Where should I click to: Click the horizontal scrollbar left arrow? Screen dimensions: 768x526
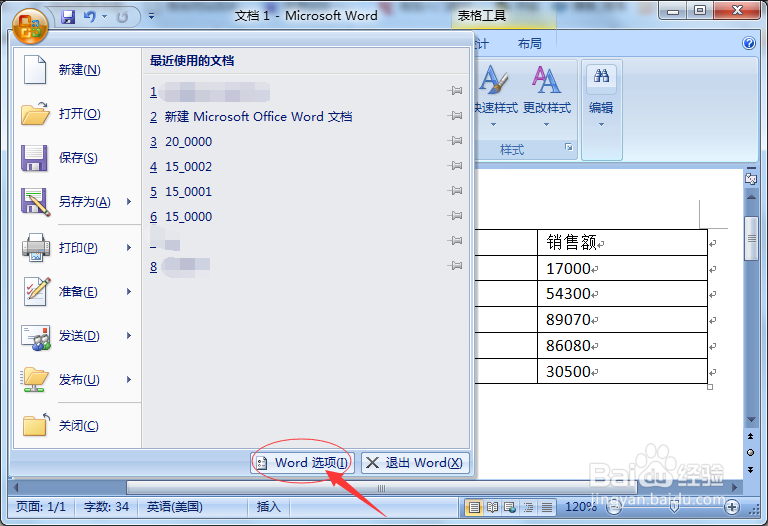(x=16, y=487)
